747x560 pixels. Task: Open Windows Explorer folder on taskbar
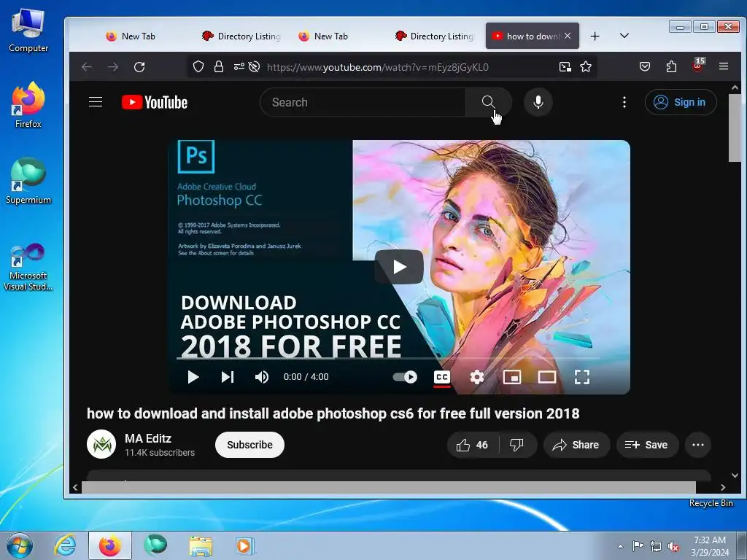click(201, 545)
